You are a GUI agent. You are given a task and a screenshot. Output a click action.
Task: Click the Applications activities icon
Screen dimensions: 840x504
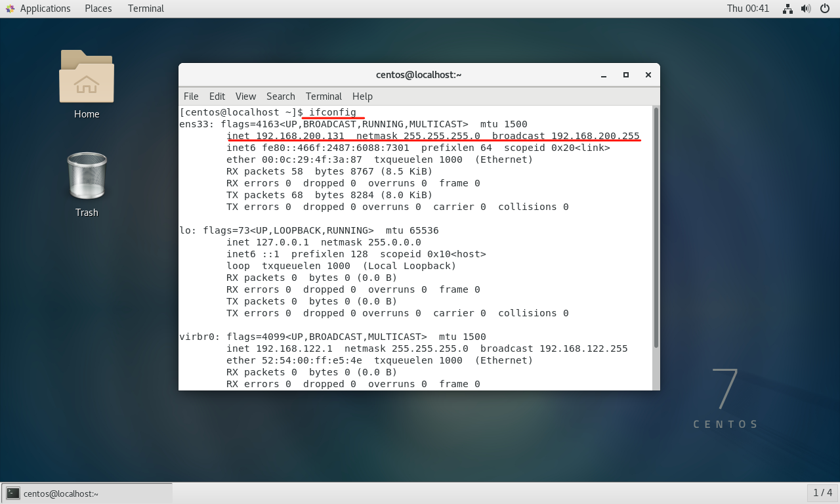[x=10, y=9]
